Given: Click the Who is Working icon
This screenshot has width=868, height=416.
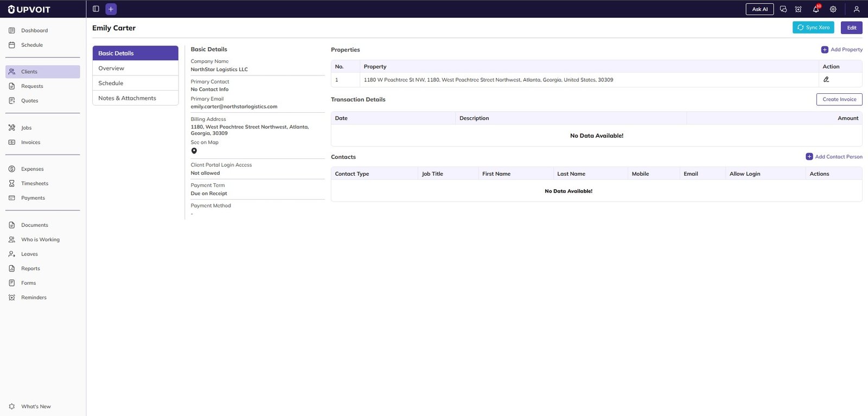Looking at the screenshot, I should tap(12, 239).
